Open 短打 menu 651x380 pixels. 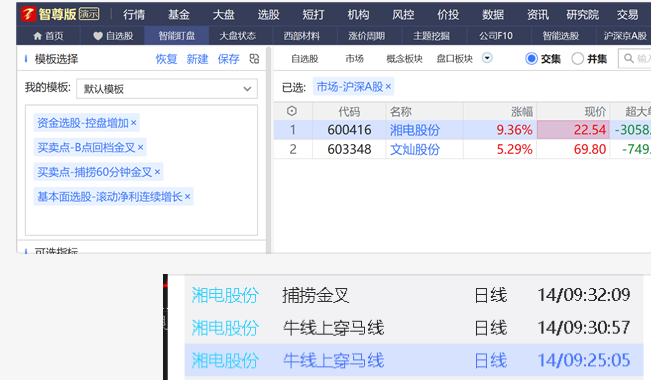pyautogui.click(x=313, y=15)
